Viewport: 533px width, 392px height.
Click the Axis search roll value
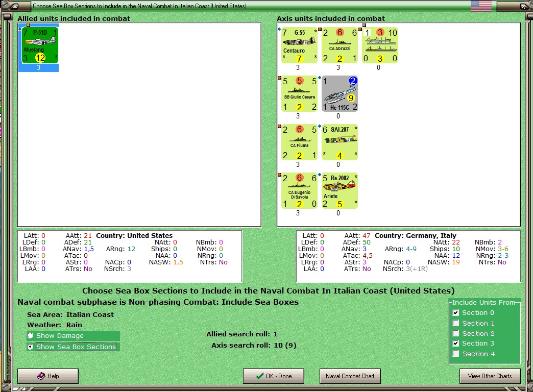point(285,346)
